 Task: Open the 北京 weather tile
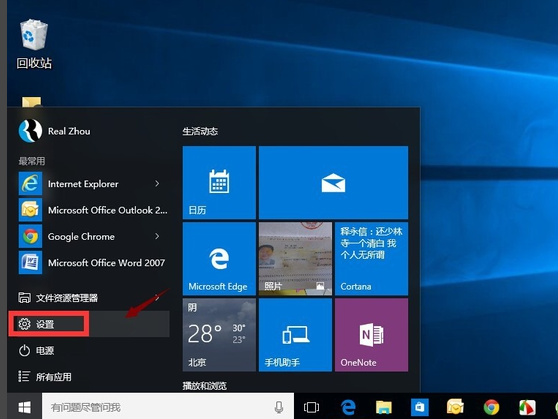tap(219, 335)
